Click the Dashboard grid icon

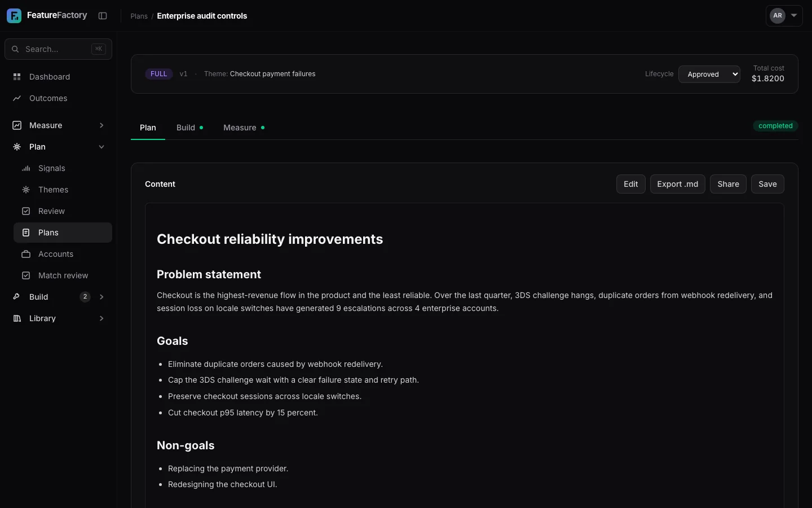17,77
